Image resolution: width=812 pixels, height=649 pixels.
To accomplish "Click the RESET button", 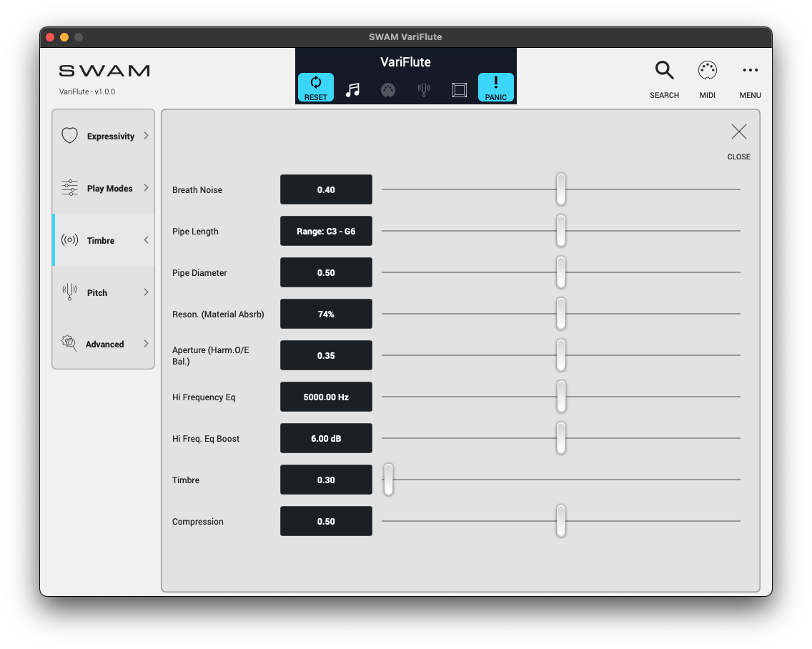I will coord(315,87).
